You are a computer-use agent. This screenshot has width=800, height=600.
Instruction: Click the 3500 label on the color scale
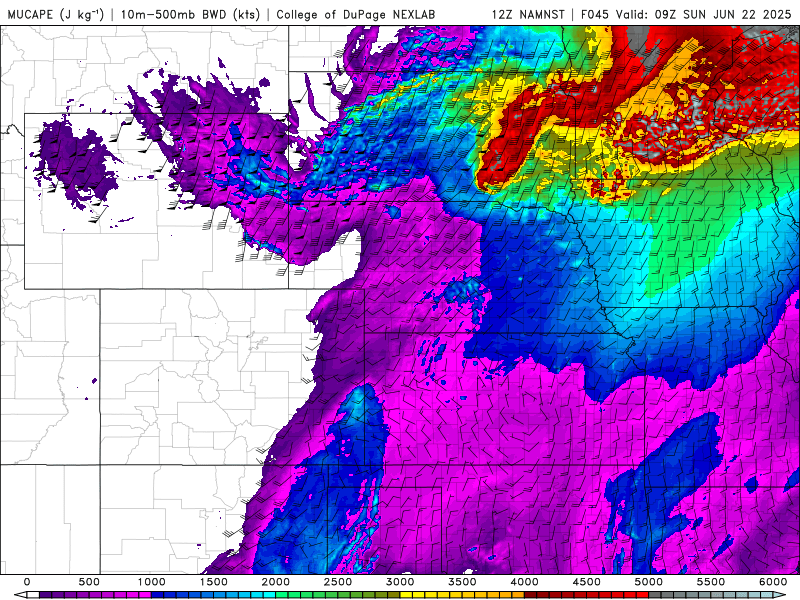tap(462, 582)
